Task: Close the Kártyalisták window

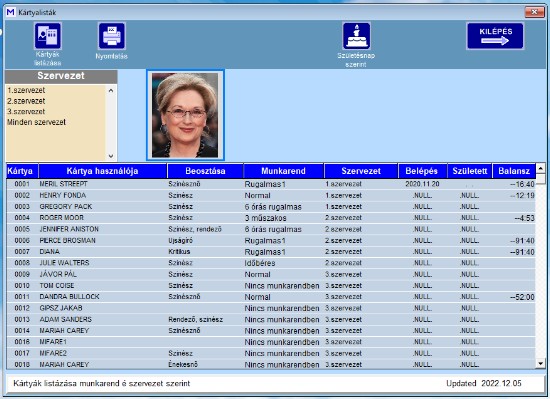Action: click(x=534, y=12)
